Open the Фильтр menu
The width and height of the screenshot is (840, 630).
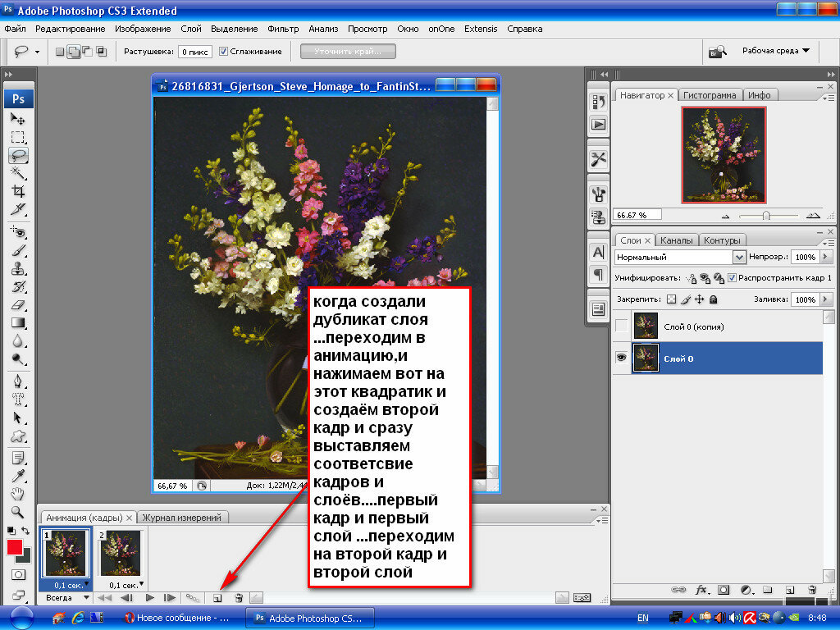click(x=283, y=29)
